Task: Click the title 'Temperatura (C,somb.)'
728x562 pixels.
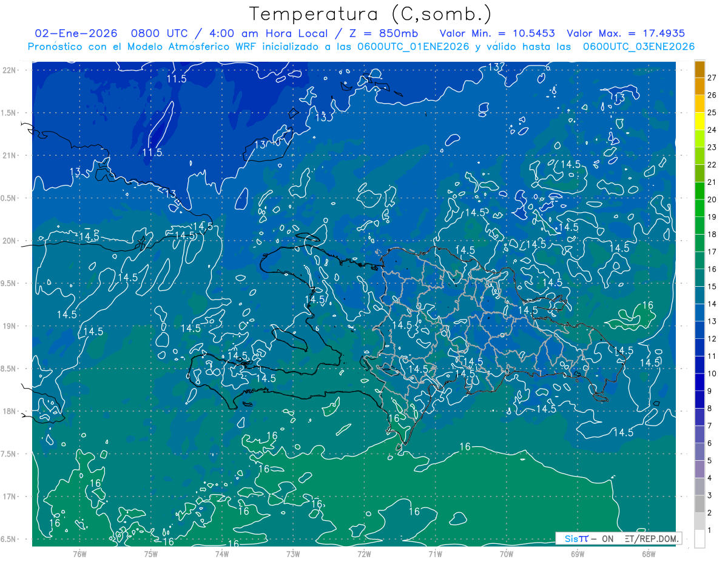Action: tap(371, 14)
